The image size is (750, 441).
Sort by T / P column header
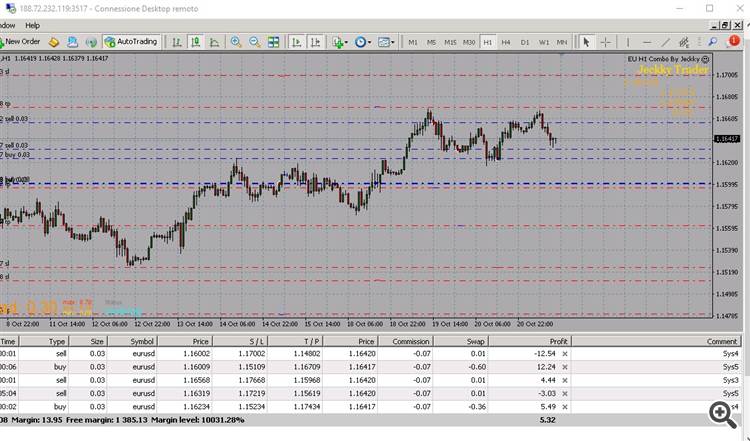pyautogui.click(x=296, y=341)
